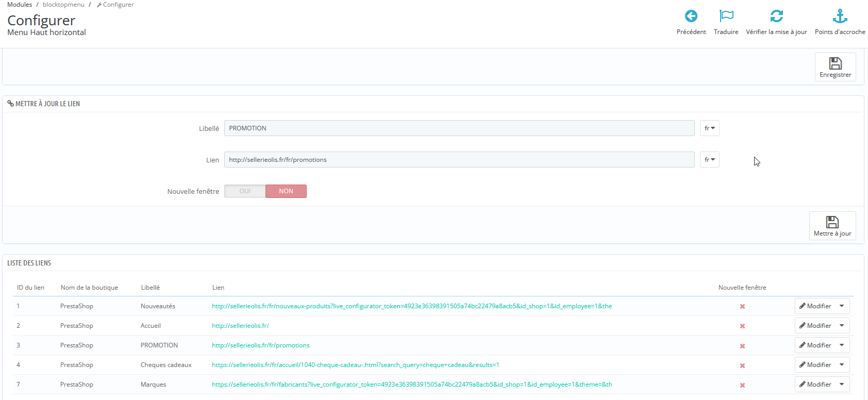Set Nouvelle fenêtre toggle to OUI
The image size is (868, 400).
pyautogui.click(x=245, y=191)
